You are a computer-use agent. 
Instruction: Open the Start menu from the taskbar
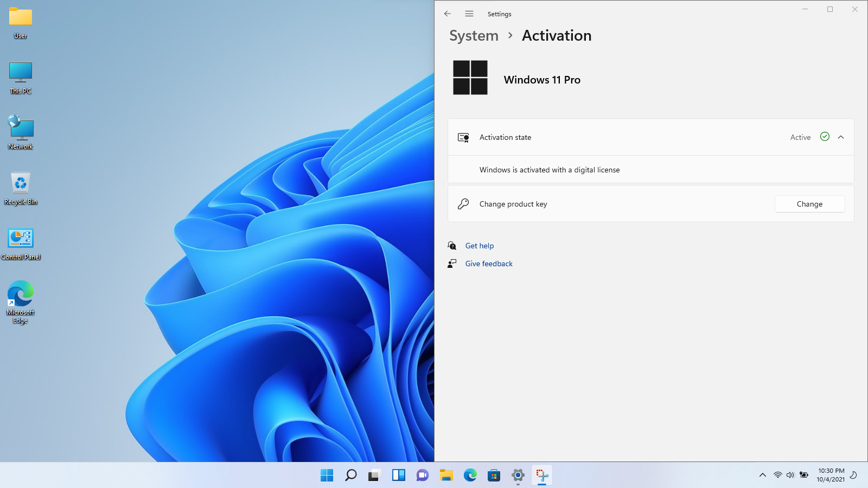(327, 475)
